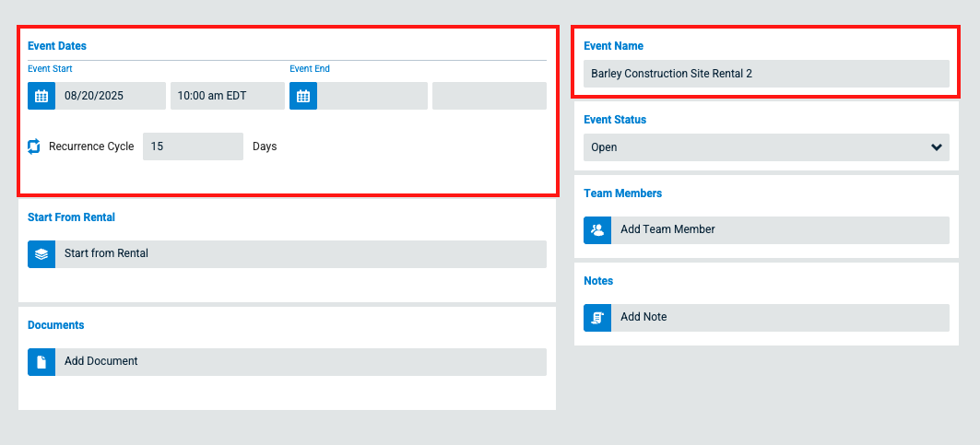Click the Add Document button
The image size is (980, 445).
(x=287, y=362)
